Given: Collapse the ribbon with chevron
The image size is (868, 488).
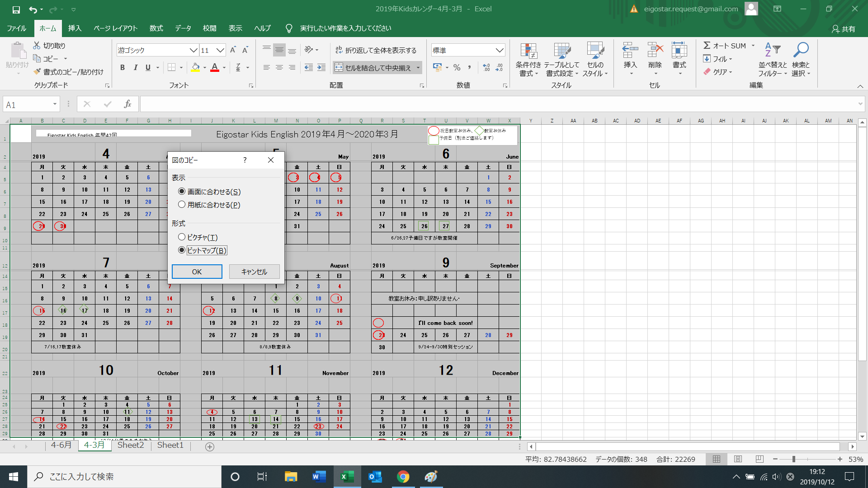Looking at the screenshot, I should (x=860, y=86).
